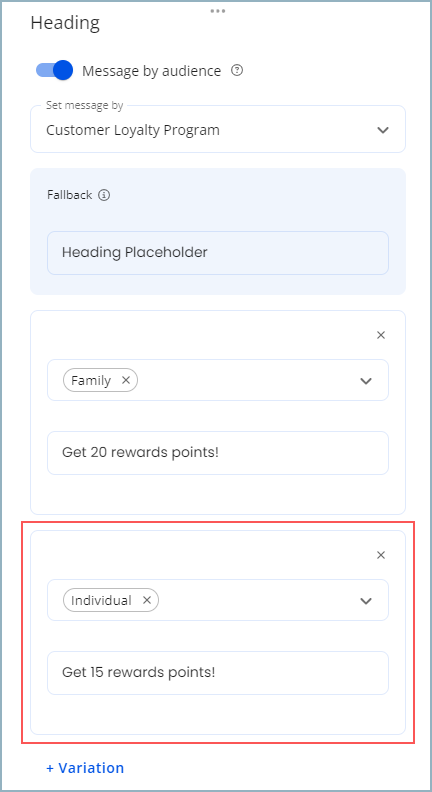Click the Get 20 rewards points field
Image resolution: width=432 pixels, height=792 pixels.
[x=218, y=453]
